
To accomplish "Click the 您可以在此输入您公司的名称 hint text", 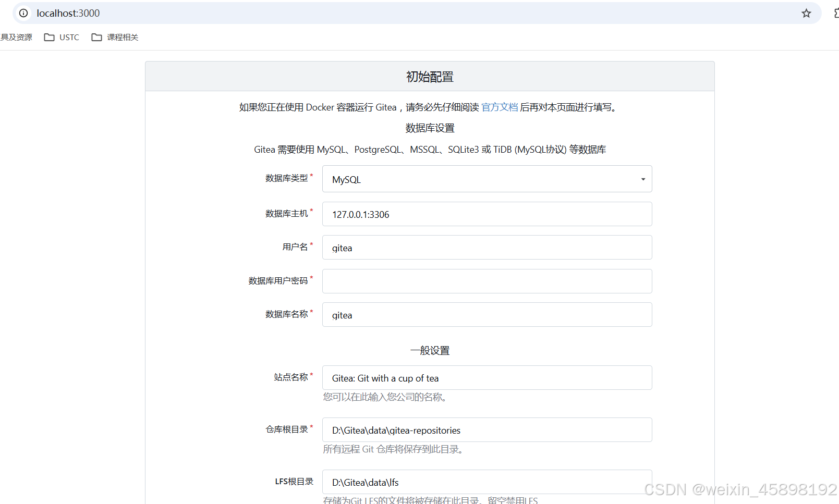I will point(385,397).
